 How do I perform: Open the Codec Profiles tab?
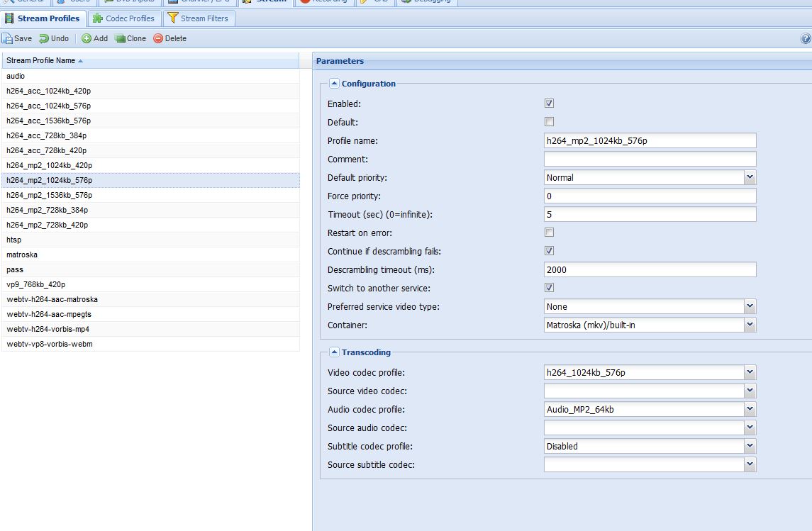pos(124,18)
